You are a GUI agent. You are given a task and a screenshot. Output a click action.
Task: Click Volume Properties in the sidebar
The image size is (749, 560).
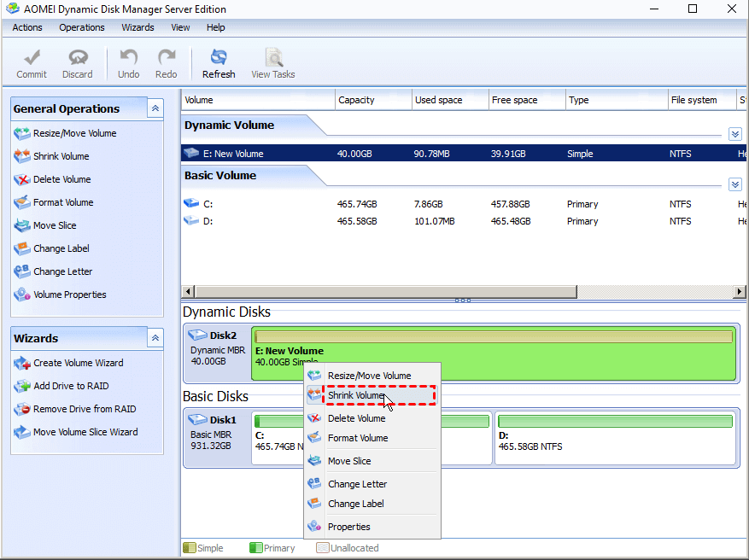point(70,295)
